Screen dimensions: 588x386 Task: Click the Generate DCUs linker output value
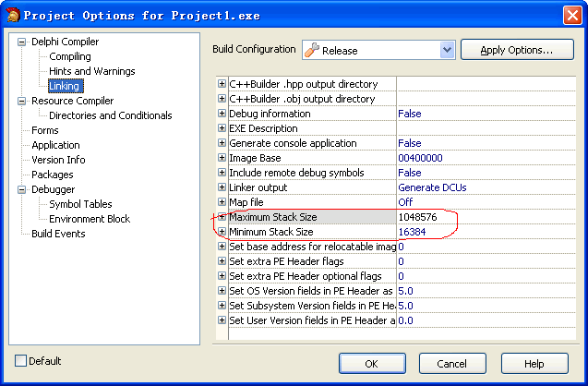pos(432,187)
